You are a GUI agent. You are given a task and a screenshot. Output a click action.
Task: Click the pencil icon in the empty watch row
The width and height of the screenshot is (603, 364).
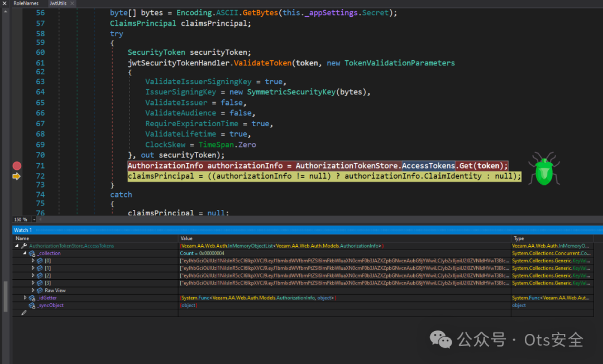pyautogui.click(x=24, y=313)
